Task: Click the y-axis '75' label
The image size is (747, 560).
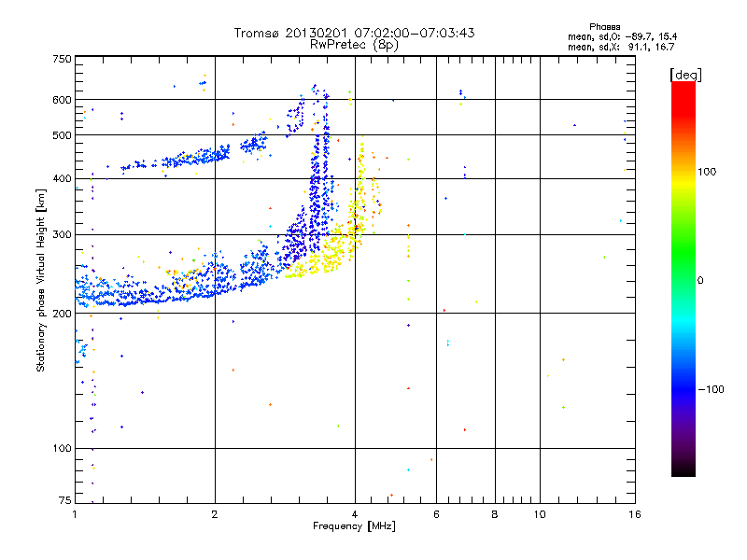Action: (65, 500)
